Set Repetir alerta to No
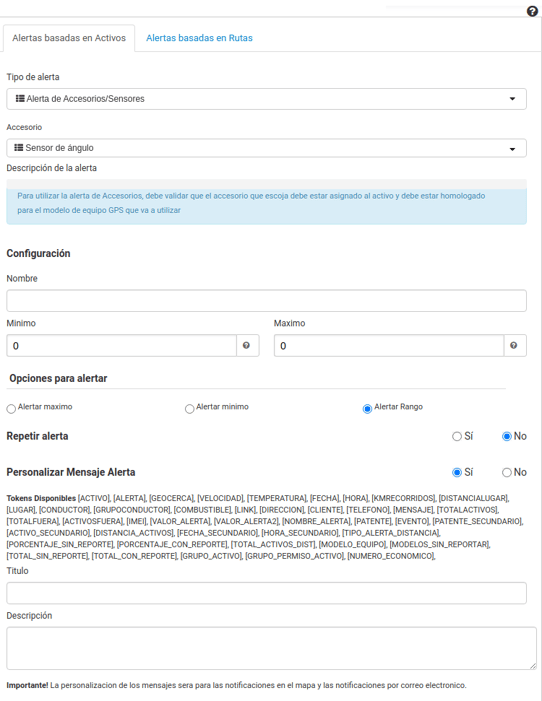Screen dimensions: 542x701 (507, 436)
